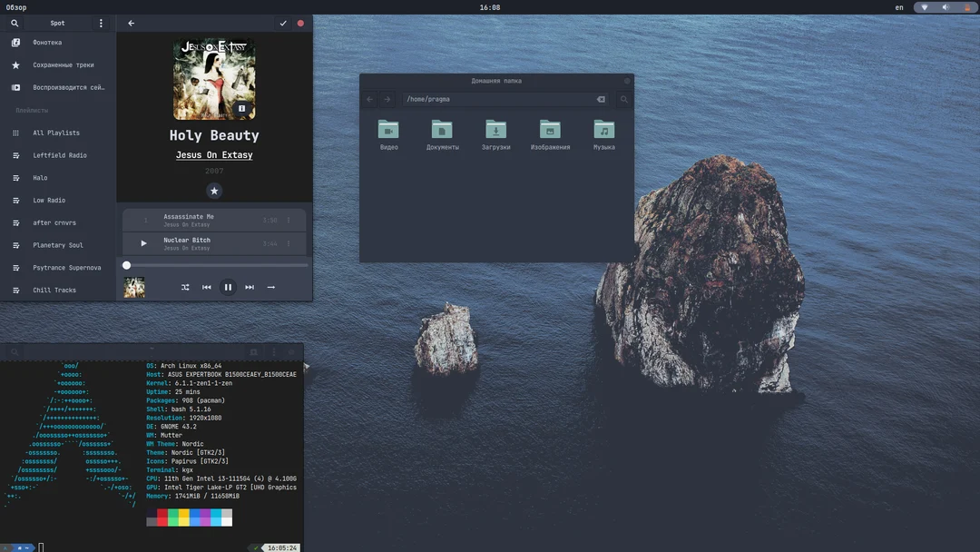
Task: Toggle shuffle playback mode
Action: 185,287
